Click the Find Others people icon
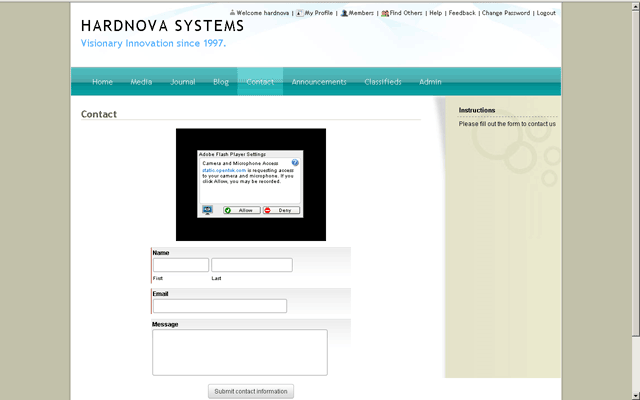640x400 pixels. (385, 13)
